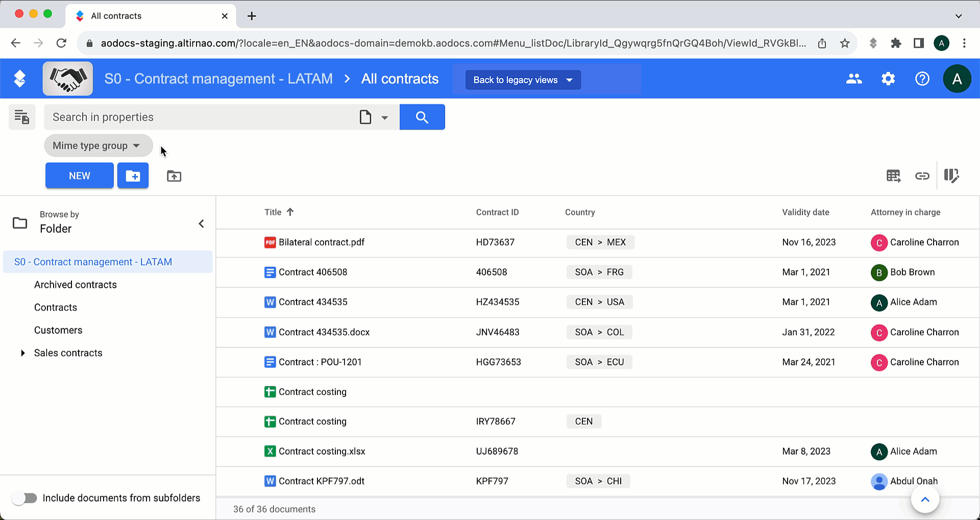Click the PDF icon of Bilateral contract
Viewport: 980px width, 520px height.
click(x=270, y=242)
